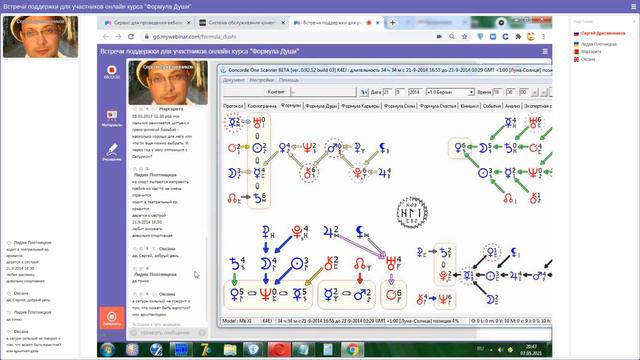The height and width of the screenshot is (360, 640).
Task: Click the write-a-message chat input field
Action: [x=168, y=333]
